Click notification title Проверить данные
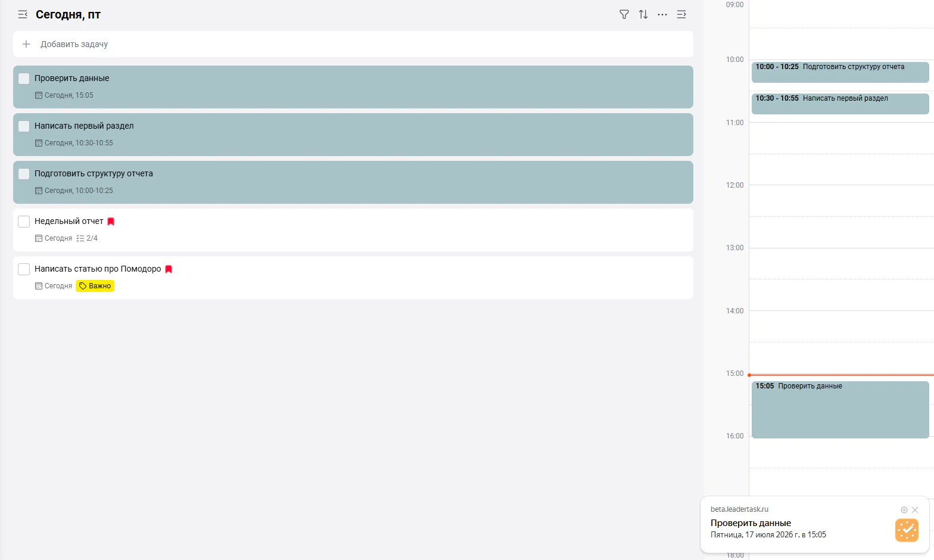 [x=751, y=523]
